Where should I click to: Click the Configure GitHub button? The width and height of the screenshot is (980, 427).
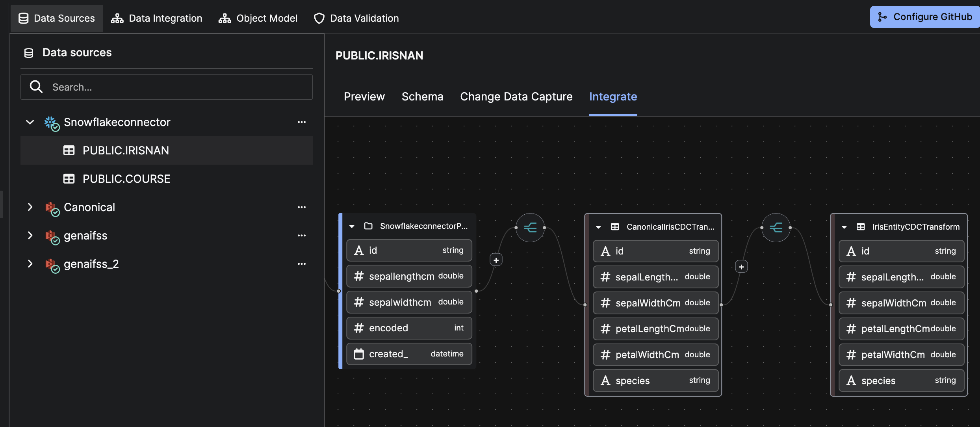[925, 17]
